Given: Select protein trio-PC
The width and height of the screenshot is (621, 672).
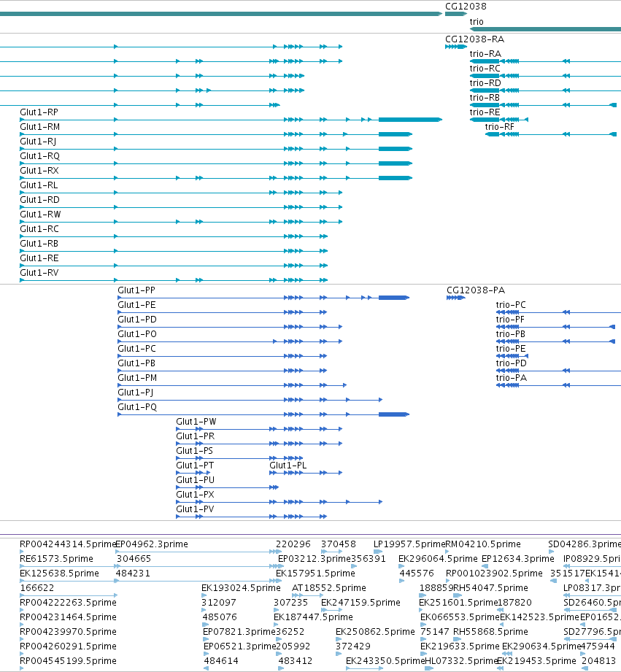Looking at the screenshot, I should (x=510, y=305).
